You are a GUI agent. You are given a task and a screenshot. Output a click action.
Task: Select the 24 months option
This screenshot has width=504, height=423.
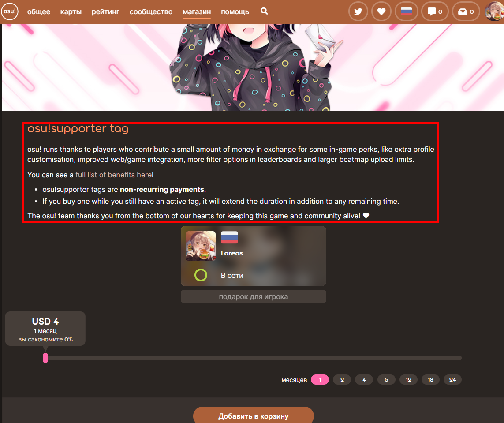pyautogui.click(x=452, y=380)
